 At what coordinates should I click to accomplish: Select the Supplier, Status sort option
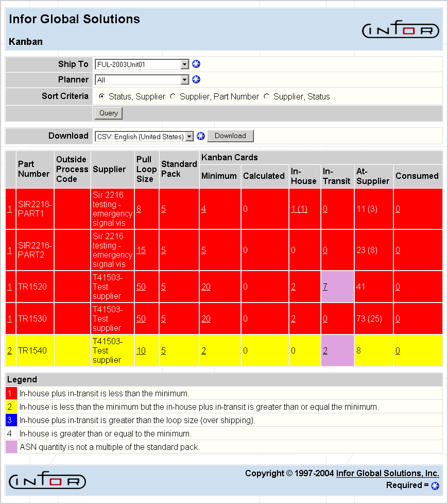(x=267, y=96)
